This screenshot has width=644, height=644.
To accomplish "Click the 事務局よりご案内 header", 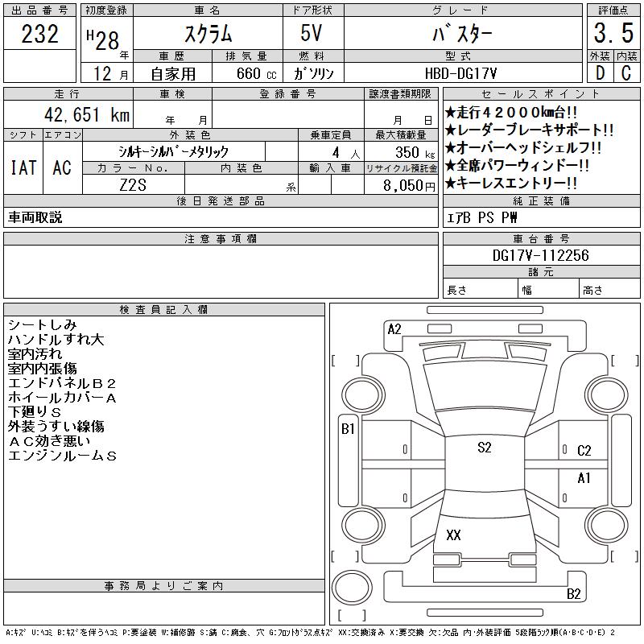I will [x=164, y=586].
